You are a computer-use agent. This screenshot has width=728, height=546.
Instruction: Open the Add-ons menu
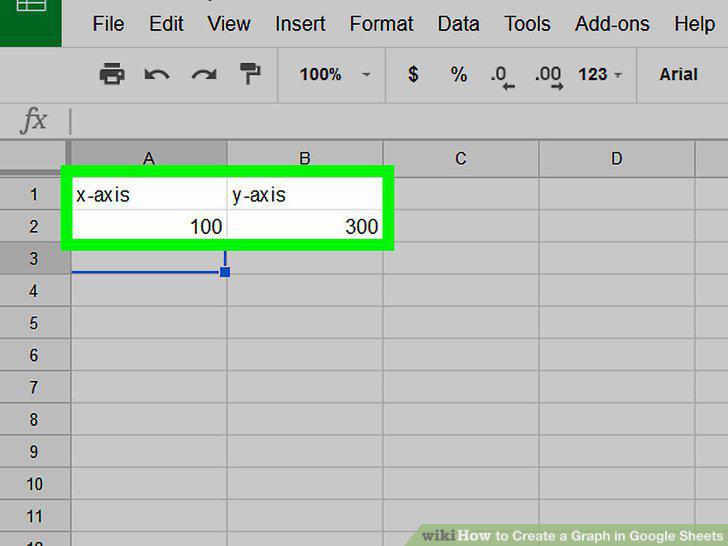point(612,24)
